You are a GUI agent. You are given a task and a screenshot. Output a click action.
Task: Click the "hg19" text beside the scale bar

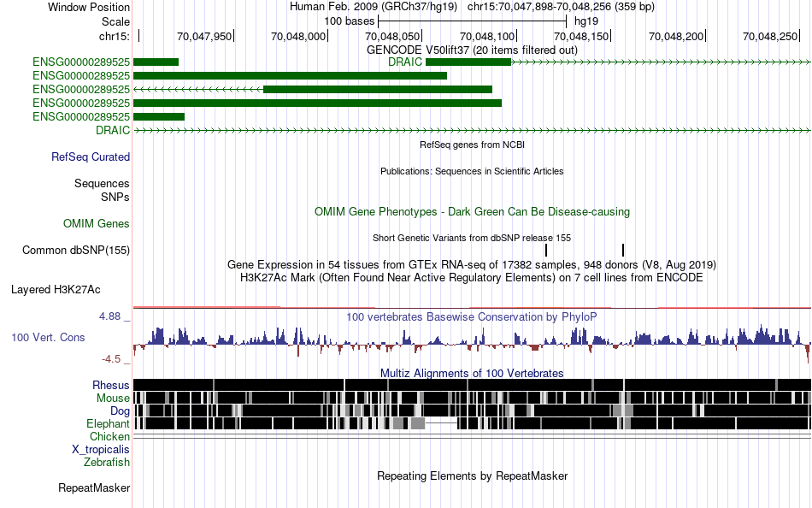[586, 21]
